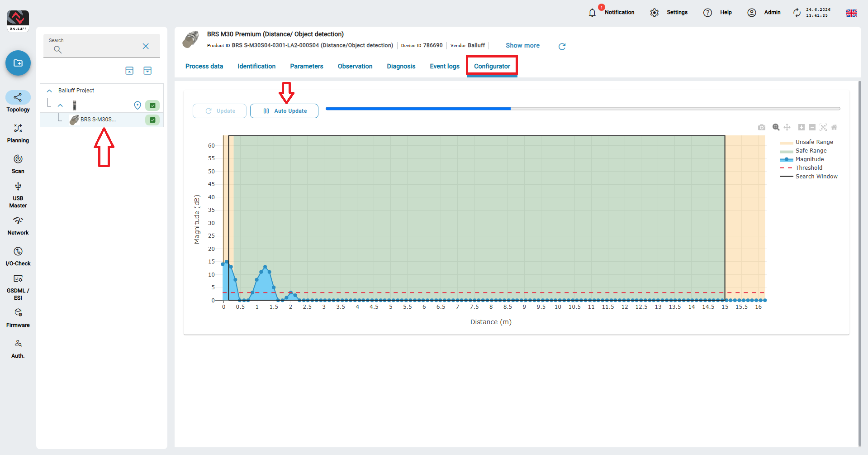Open Admin user account
Viewport: 868px width, 455px height.
coord(764,12)
